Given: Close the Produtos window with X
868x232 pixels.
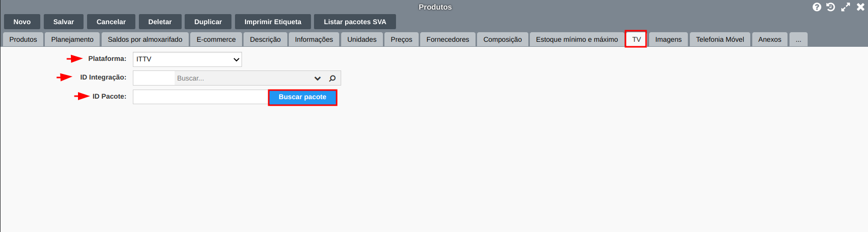Looking at the screenshot, I should pos(860,7).
